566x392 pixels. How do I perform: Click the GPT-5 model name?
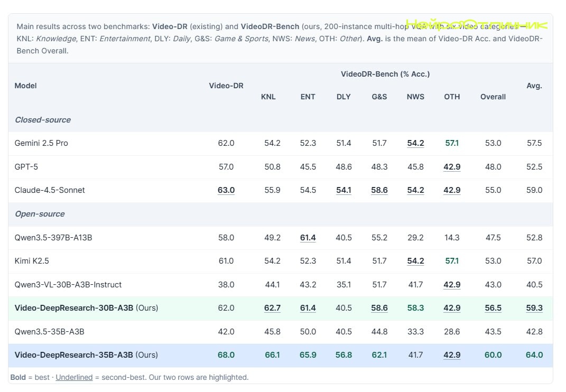[26, 167]
